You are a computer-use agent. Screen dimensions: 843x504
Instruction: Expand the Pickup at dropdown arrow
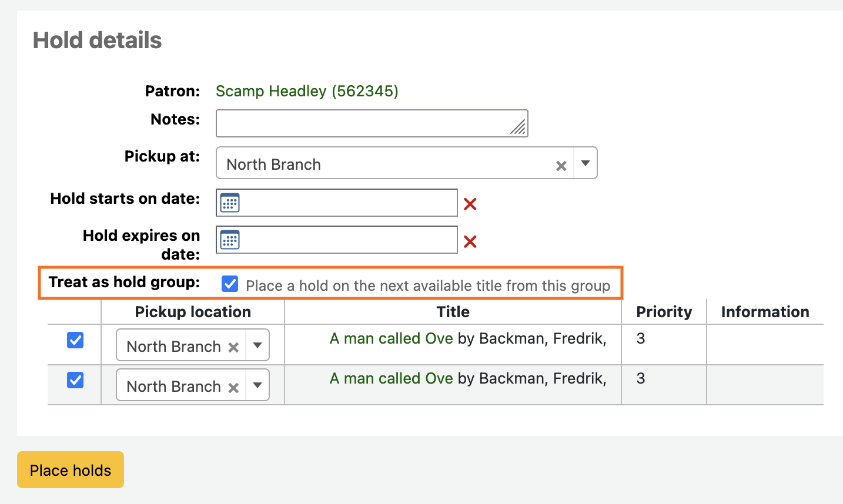pos(586,163)
